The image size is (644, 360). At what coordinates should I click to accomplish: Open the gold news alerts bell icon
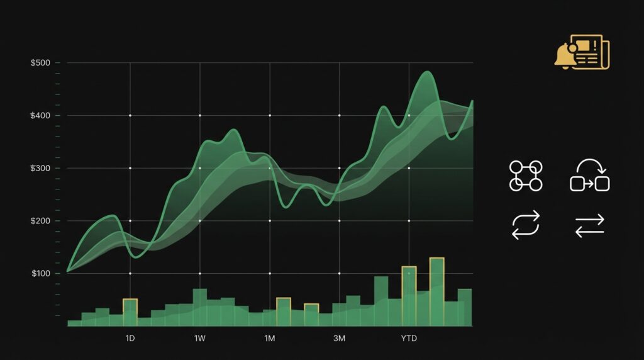(x=582, y=52)
